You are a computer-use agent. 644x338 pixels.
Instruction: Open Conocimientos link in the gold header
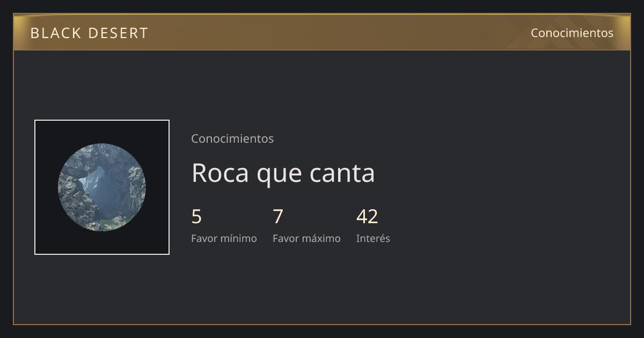[572, 33]
